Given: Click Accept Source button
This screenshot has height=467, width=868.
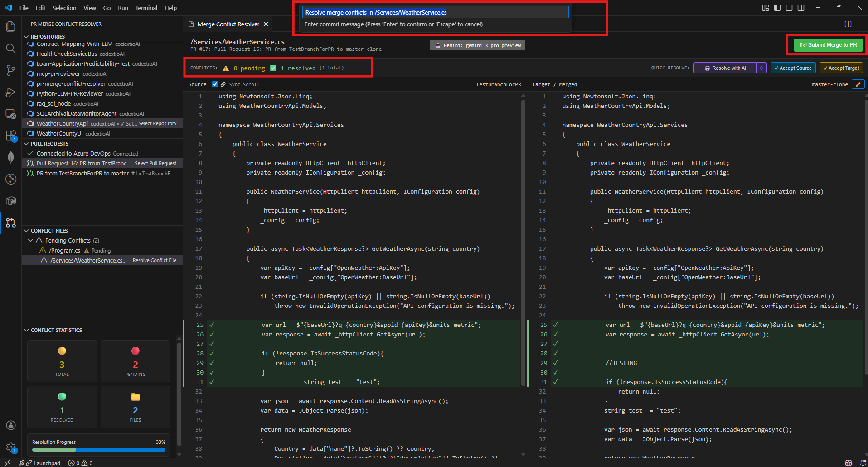Looking at the screenshot, I should (x=793, y=68).
